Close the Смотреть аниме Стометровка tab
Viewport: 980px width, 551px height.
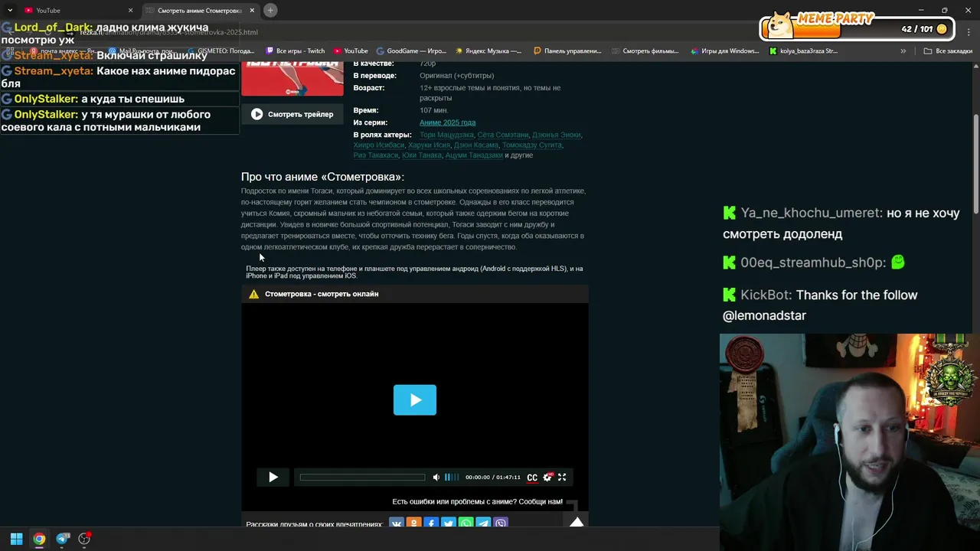(252, 10)
